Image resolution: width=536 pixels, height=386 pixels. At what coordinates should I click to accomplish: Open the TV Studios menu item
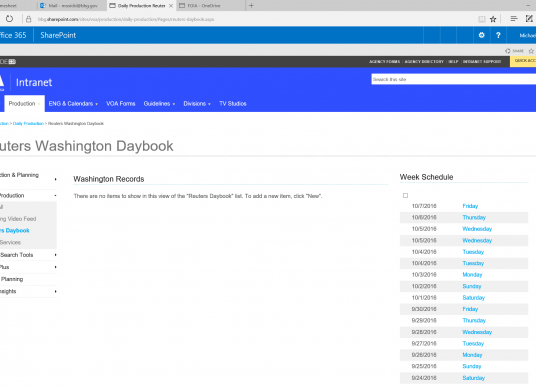tap(232, 104)
